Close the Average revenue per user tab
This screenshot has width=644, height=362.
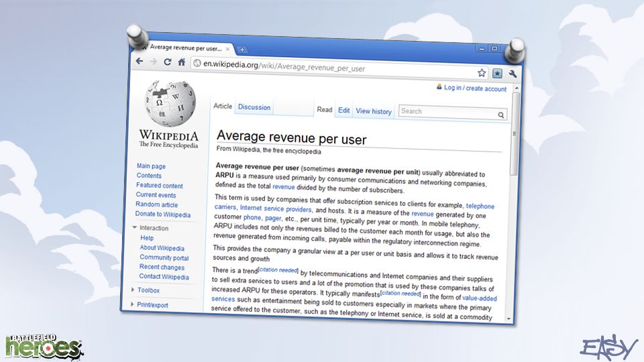click(227, 49)
